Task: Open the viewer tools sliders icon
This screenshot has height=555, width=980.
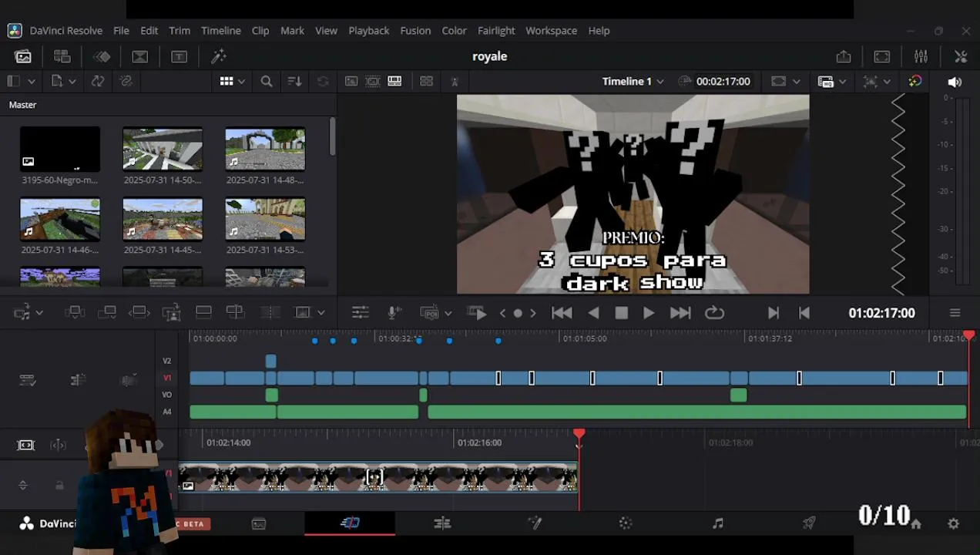Action: pos(360,312)
